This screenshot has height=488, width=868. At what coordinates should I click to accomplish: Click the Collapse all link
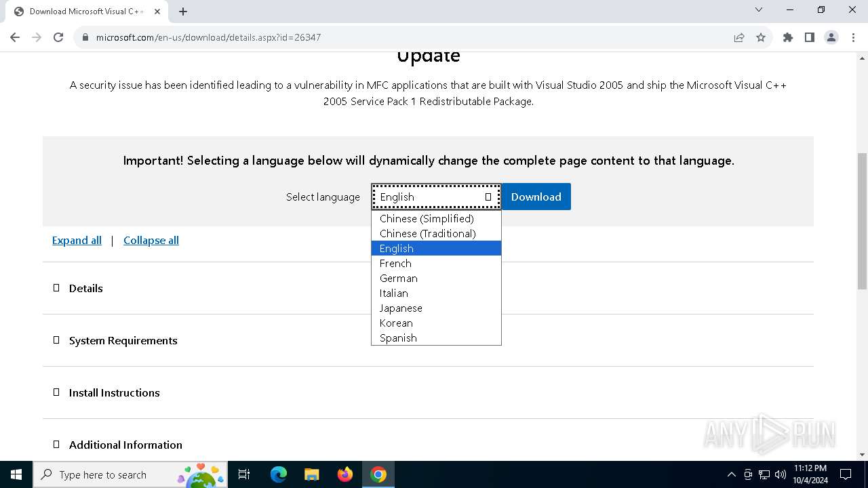151,240
